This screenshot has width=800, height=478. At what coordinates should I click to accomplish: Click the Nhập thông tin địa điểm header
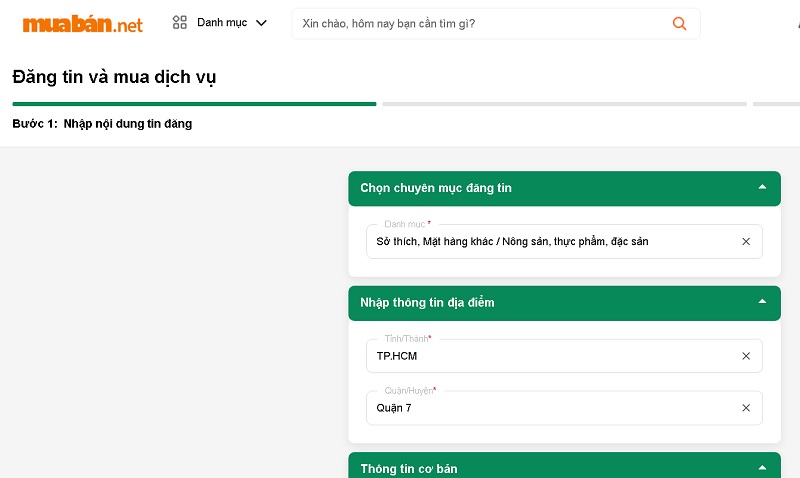point(427,302)
